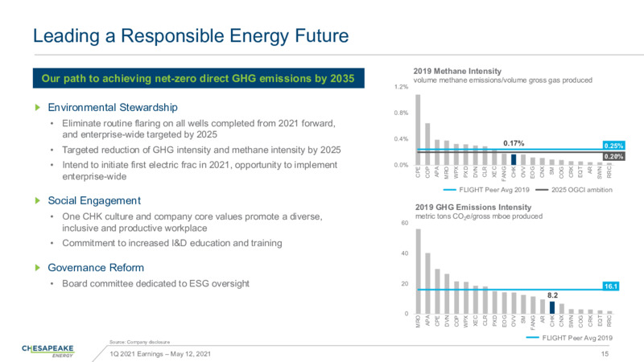Click the slide page number 15
The image size is (644, 362).
[605, 354]
